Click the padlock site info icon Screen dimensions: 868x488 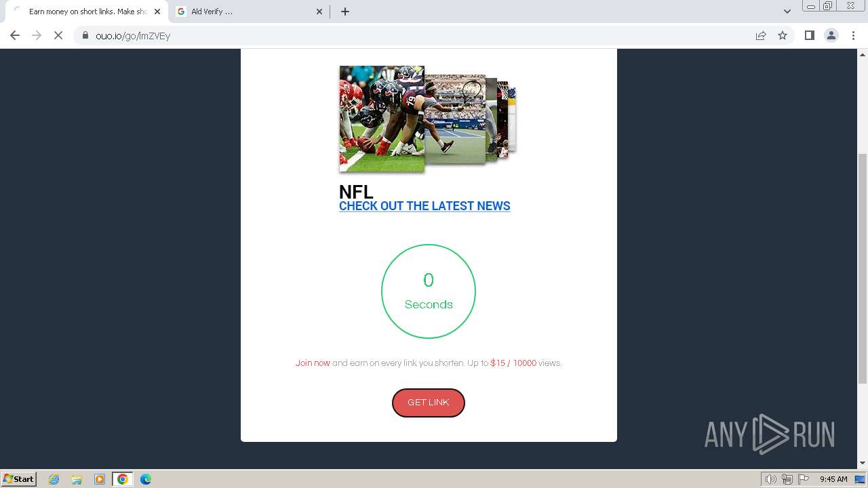[x=85, y=35]
